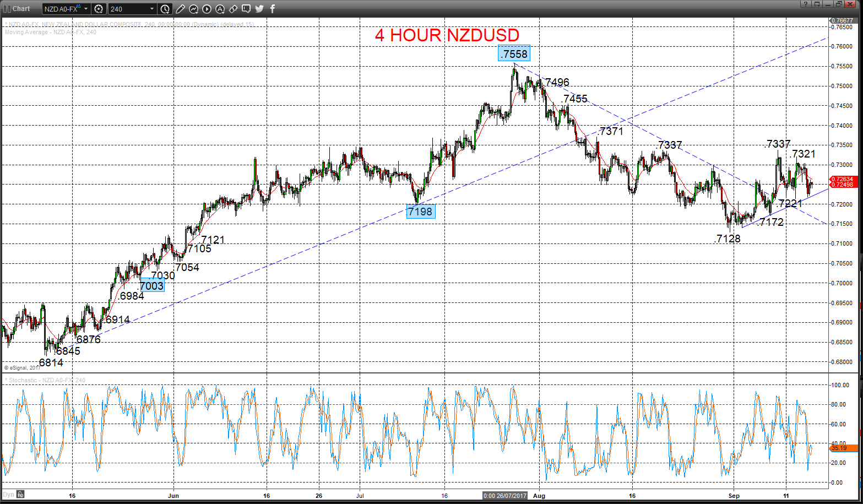This screenshot has height=504, width=863.
Task: Open the time template clock icon
Action: tap(165, 9)
